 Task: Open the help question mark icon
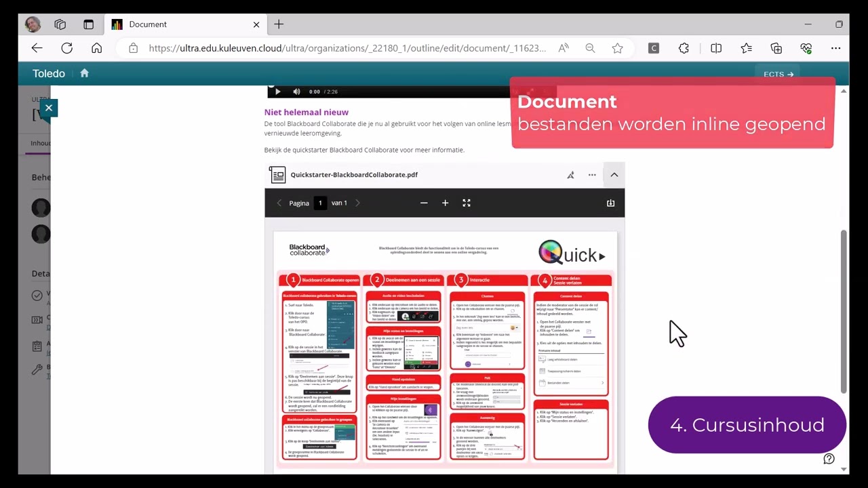[x=829, y=459]
